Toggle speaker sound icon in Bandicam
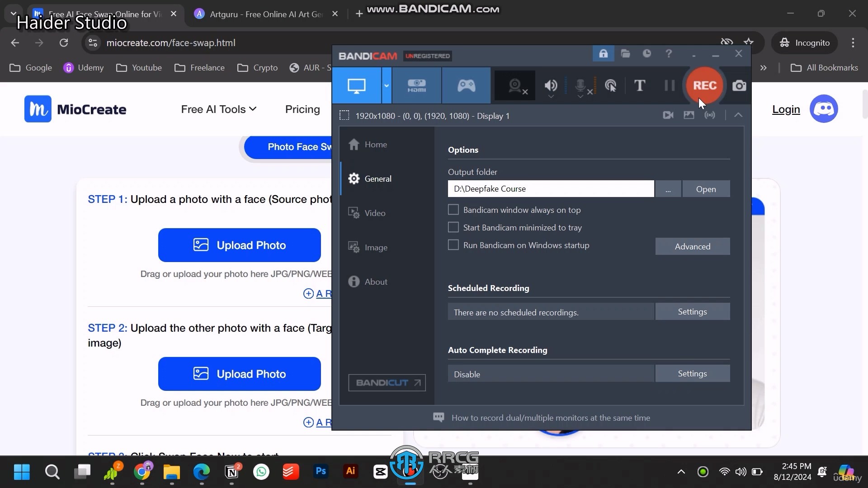 (551, 85)
